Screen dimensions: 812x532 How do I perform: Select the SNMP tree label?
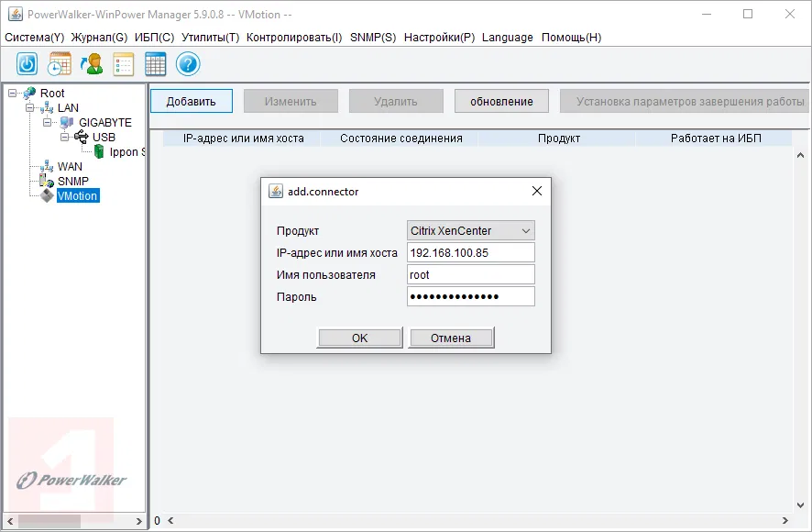point(73,181)
